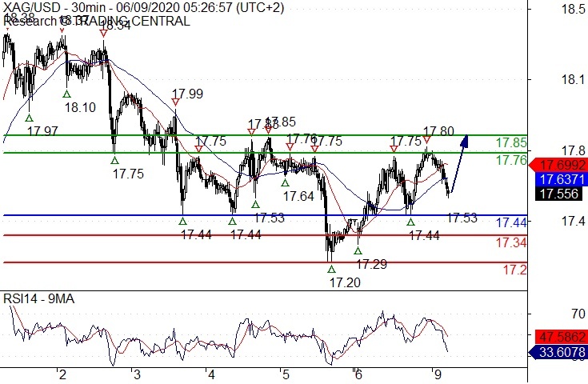Image resolution: width=588 pixels, height=384 pixels.
Task: Click the 17.75 label beneath a green triangle
Action: (128, 174)
